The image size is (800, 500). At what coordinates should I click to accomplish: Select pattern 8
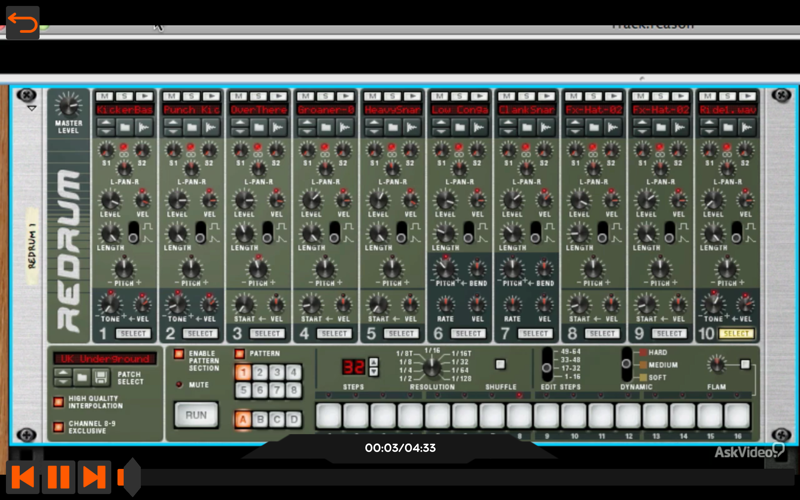(x=293, y=391)
